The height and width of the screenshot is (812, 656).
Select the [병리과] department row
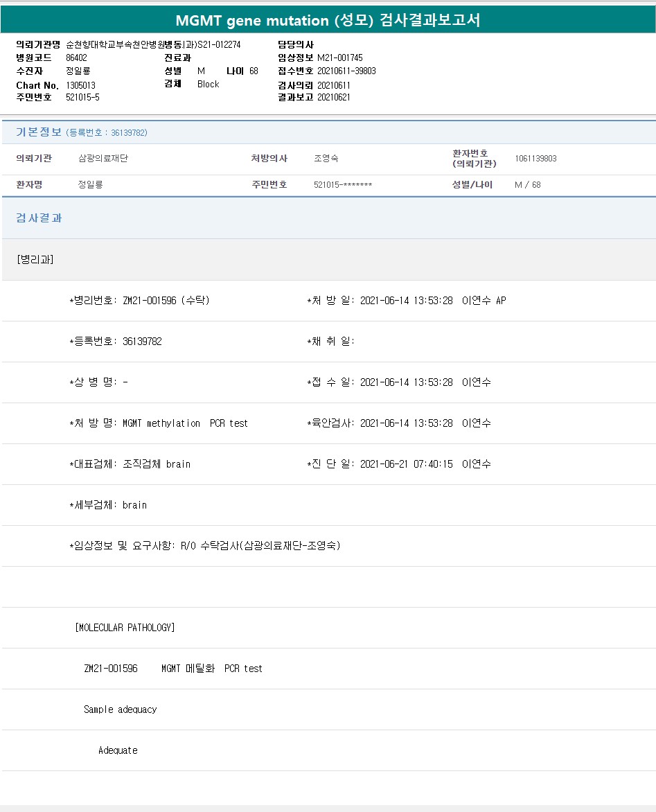click(x=35, y=259)
